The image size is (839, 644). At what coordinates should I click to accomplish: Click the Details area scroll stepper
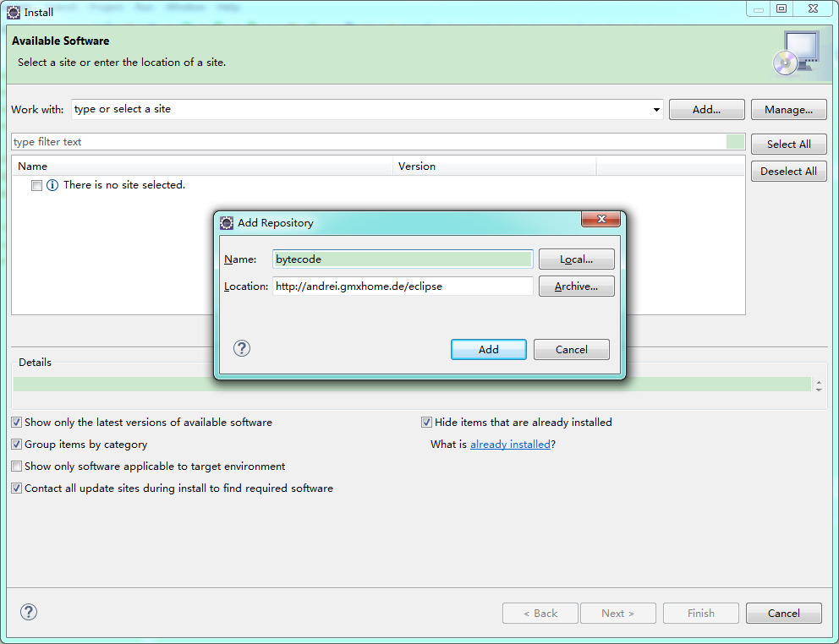coord(818,385)
